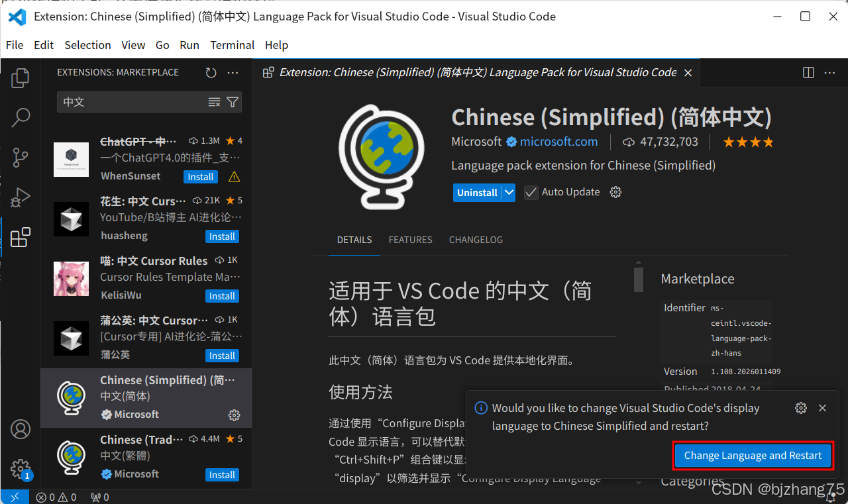Open the Uninstall dropdown arrow
This screenshot has height=504, width=848.
507,192
